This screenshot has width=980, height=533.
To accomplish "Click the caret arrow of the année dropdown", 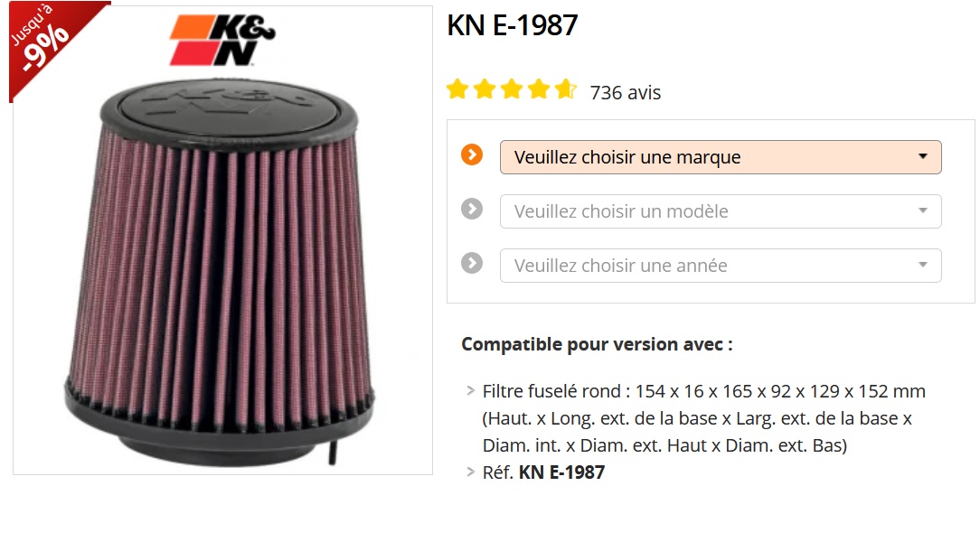I will (x=922, y=265).
